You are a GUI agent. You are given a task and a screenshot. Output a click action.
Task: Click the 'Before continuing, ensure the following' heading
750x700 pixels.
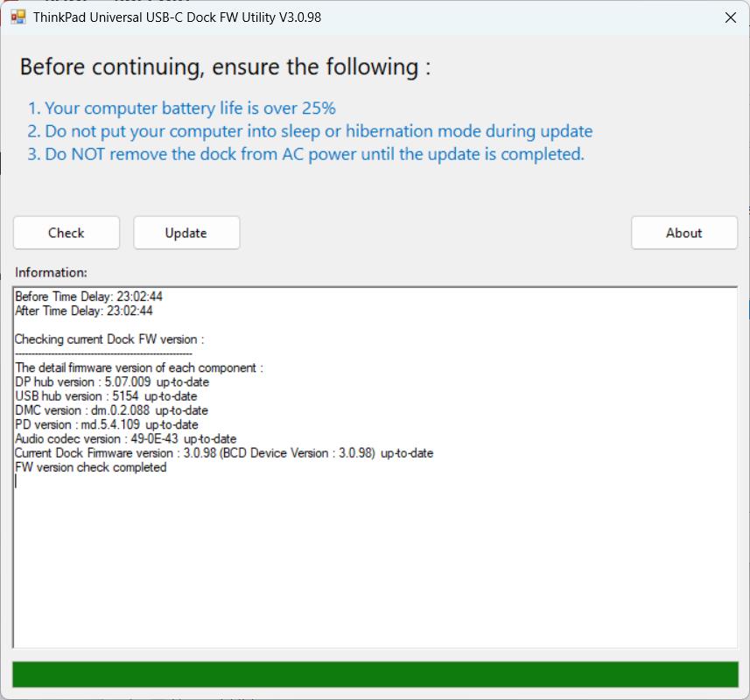(225, 67)
